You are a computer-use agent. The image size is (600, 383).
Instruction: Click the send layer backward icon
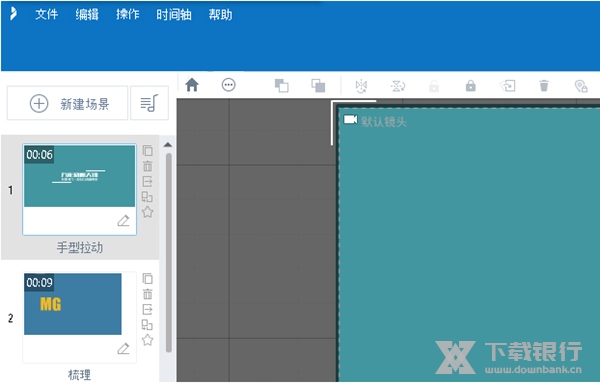[x=318, y=85]
